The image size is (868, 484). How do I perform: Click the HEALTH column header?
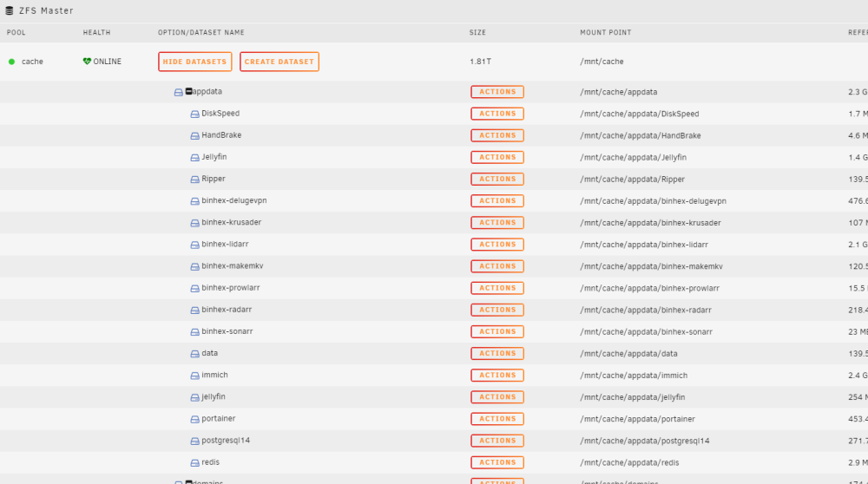point(97,33)
